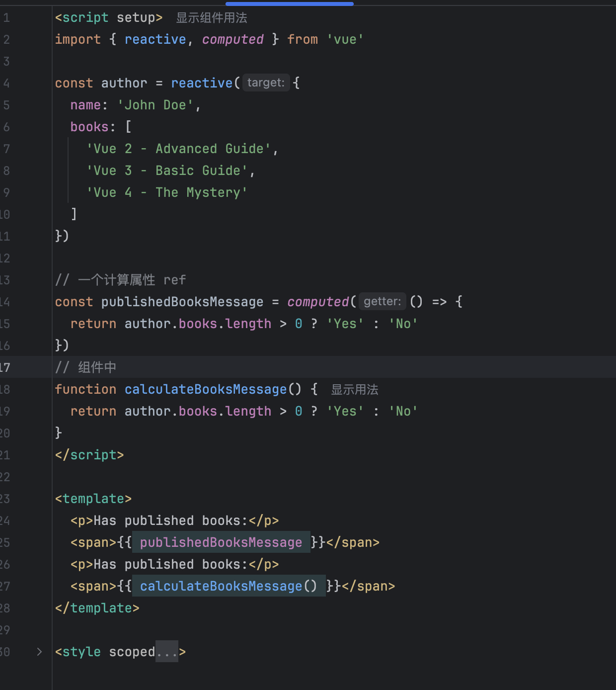The height and width of the screenshot is (690, 616).
Task: Click the reactive identifier in the import statement
Action: pos(155,40)
